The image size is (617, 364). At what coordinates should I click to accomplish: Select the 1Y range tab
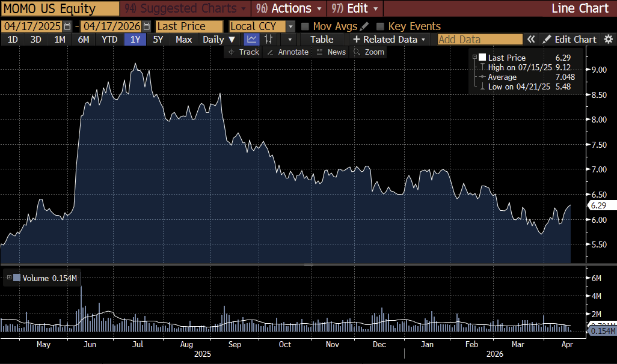pos(135,39)
